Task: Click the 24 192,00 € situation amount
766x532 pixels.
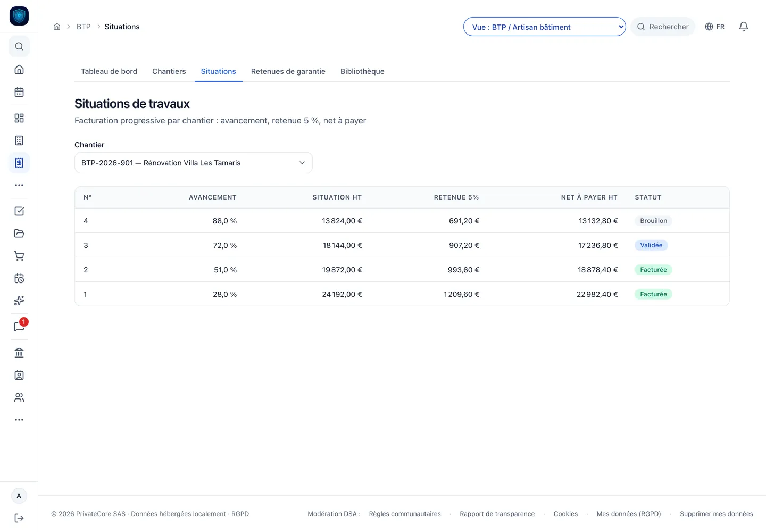Action: (x=342, y=294)
